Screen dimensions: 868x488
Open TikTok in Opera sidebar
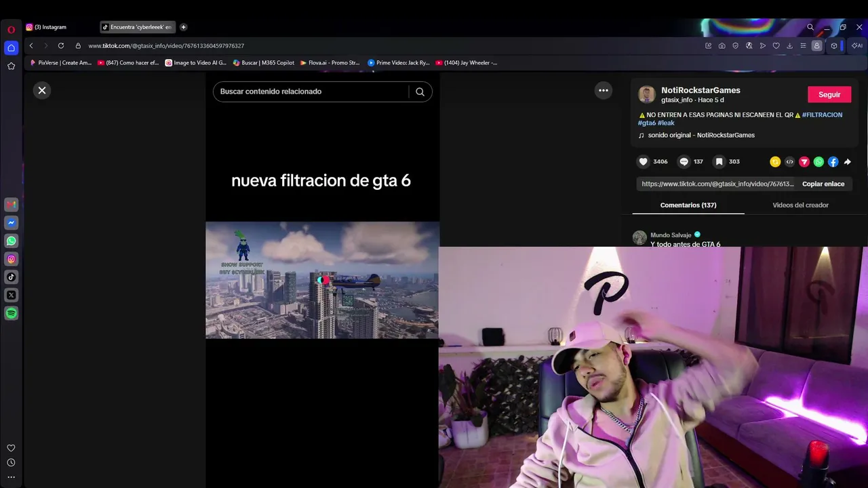coord(11,277)
